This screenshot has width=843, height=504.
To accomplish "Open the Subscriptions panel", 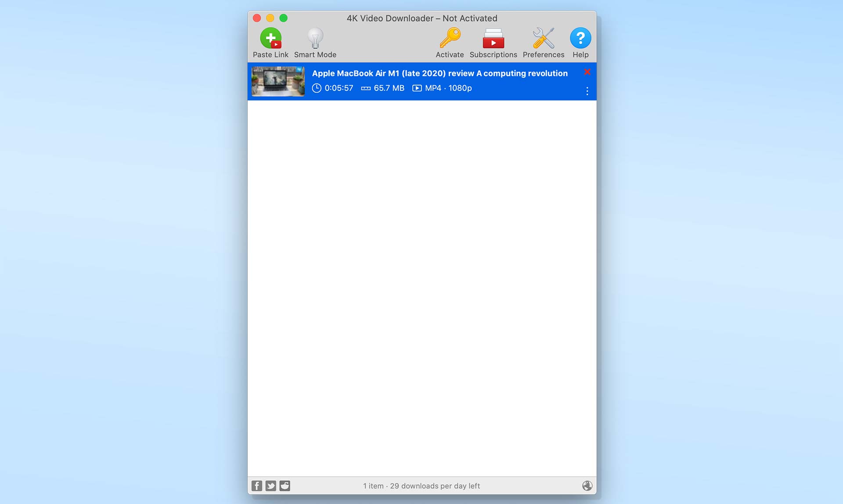I will 494,41.
